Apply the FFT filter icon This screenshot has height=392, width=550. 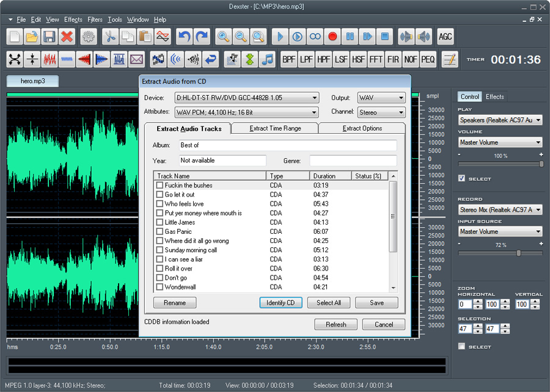point(376,60)
